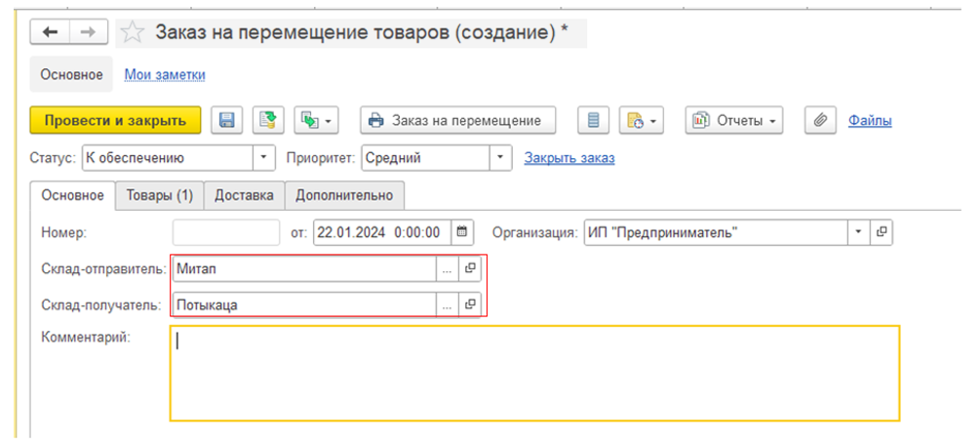Image resolution: width=980 pixels, height=445 pixels.
Task: Switch to the Товары (1) tab
Action: (x=160, y=195)
